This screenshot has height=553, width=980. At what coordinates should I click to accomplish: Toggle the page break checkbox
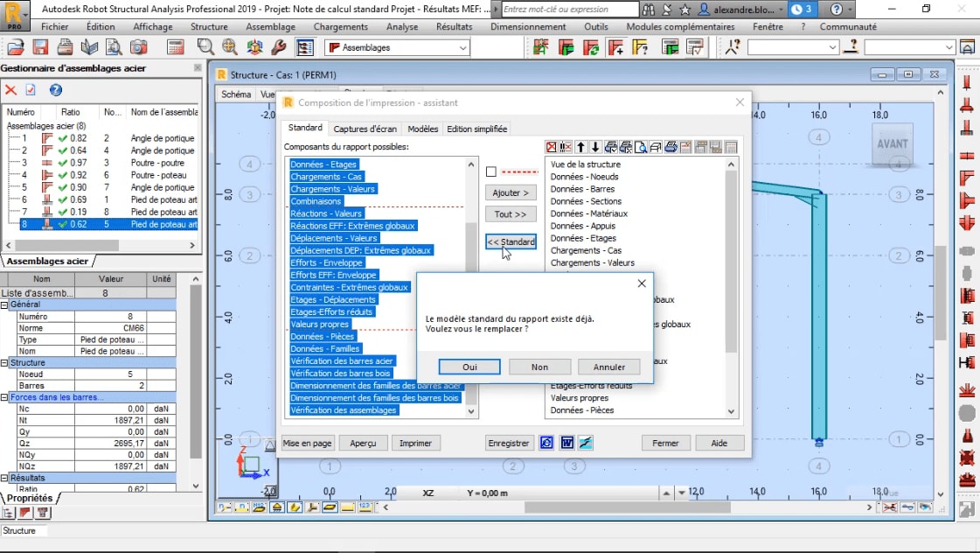[x=491, y=171]
